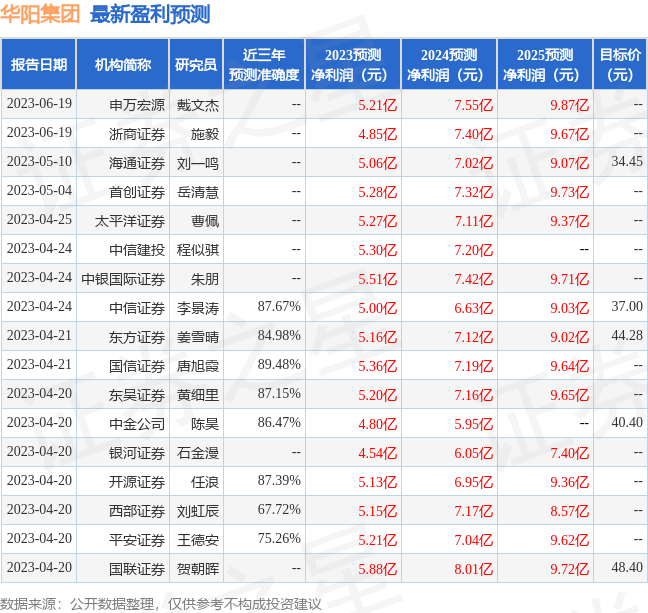Click researcher name 施毅
This screenshot has height=613, width=648.
pos(205,134)
